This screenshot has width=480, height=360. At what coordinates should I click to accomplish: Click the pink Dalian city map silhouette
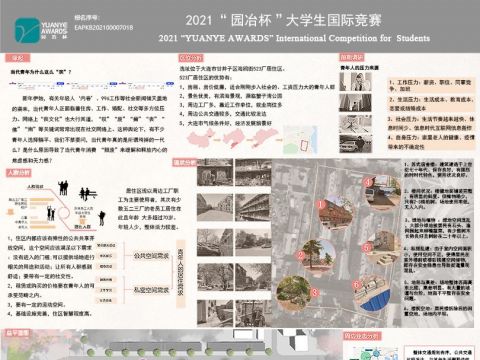(x=265, y=137)
